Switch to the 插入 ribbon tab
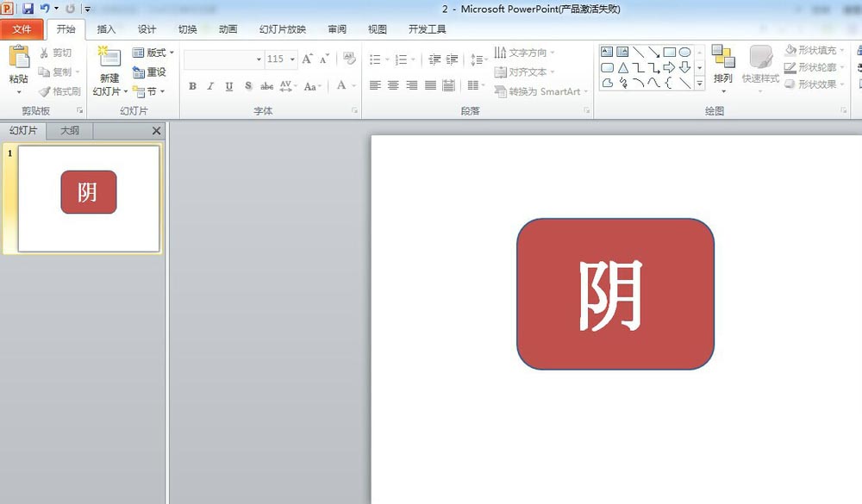The height and width of the screenshot is (504, 862). 106,28
